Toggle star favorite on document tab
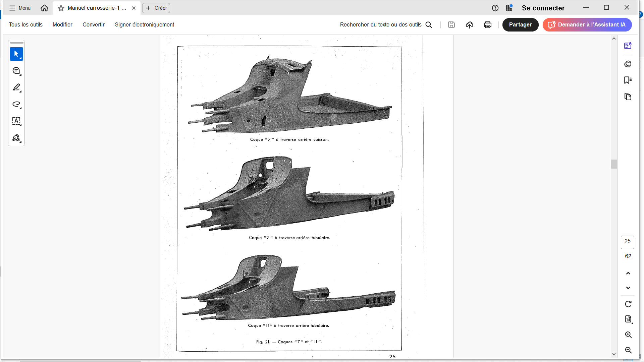This screenshot has height=362, width=644. point(61,8)
